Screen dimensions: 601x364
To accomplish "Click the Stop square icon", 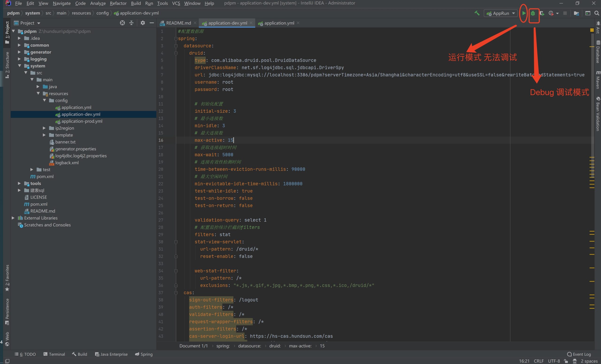I will tap(565, 13).
